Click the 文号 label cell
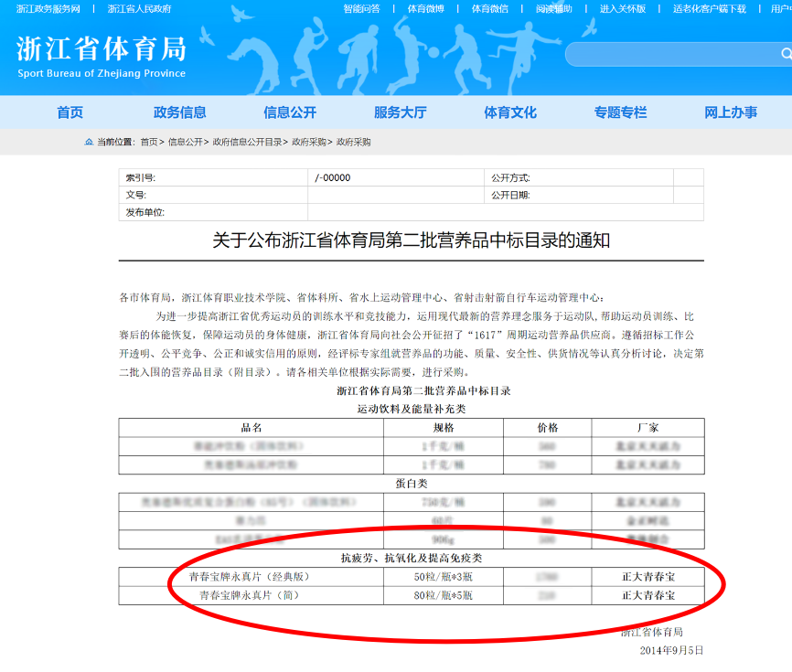Screen dimensions: 792x672 click(x=213, y=195)
